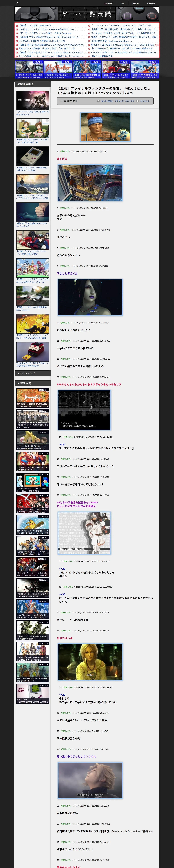Screen dimensions: 174x868
Task: Open the SaGa Frontier carousel card with 46コメント
Action: tap(58, 69)
